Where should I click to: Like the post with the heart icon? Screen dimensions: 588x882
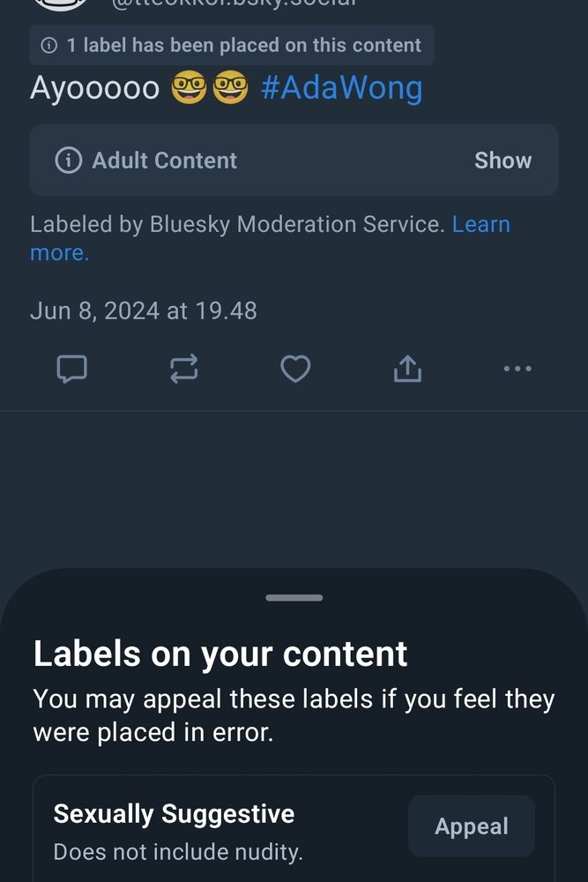click(x=295, y=369)
